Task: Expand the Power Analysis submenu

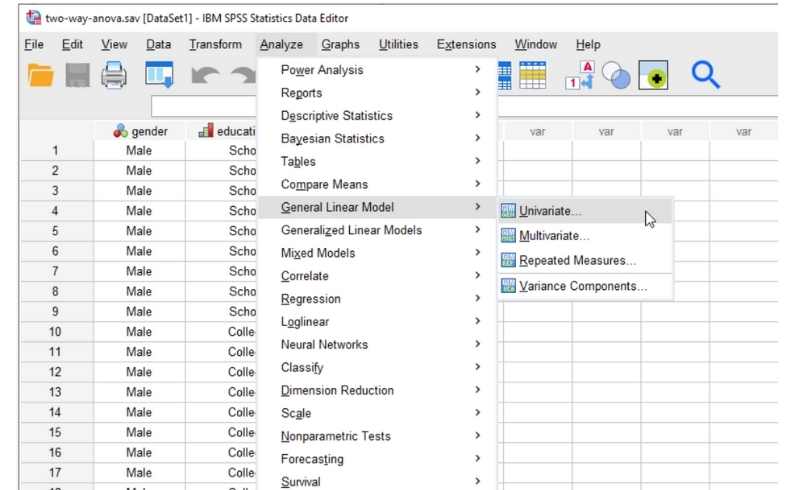Action: point(378,70)
